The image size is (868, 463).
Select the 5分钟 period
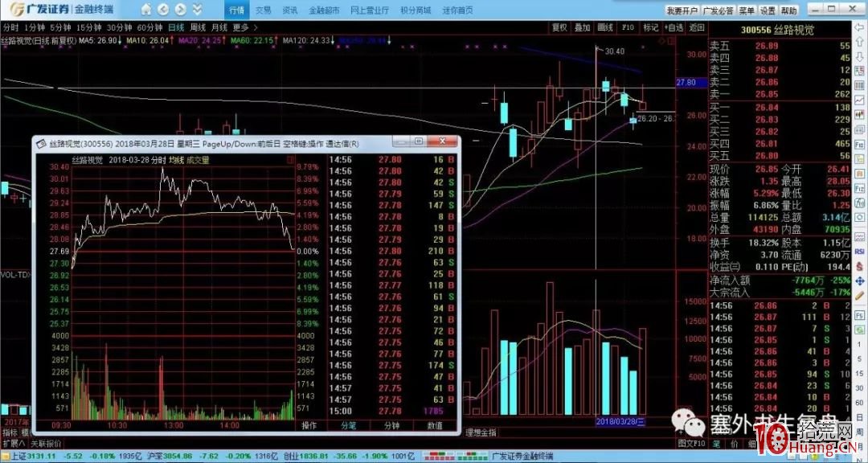click(x=60, y=27)
